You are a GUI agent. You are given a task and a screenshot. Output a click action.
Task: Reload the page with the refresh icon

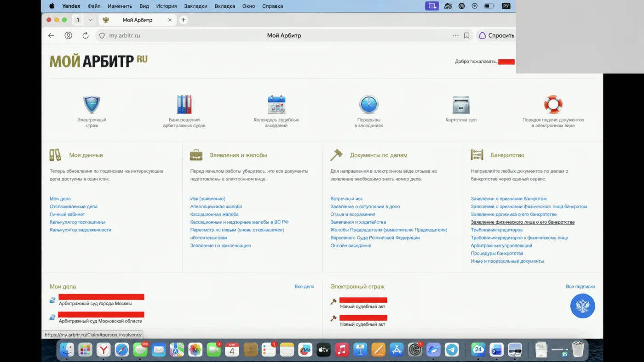(x=85, y=35)
